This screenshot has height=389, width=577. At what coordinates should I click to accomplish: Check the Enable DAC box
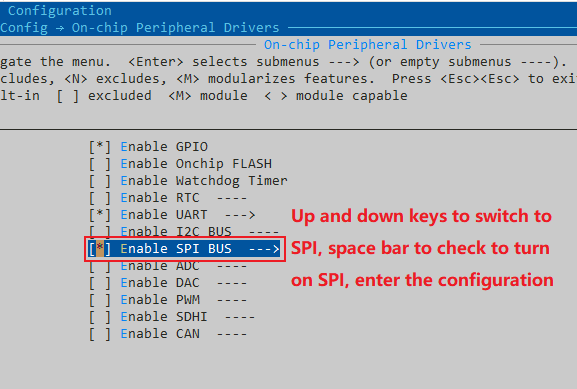click(x=99, y=283)
